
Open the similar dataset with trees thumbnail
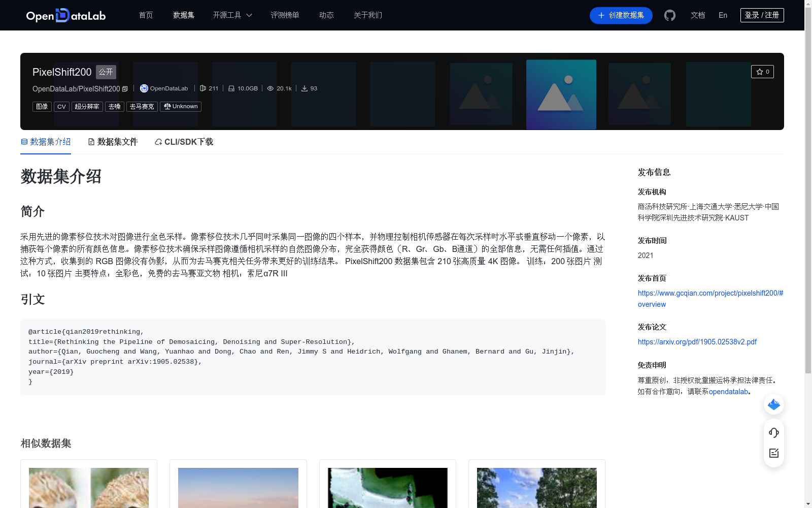click(x=537, y=488)
